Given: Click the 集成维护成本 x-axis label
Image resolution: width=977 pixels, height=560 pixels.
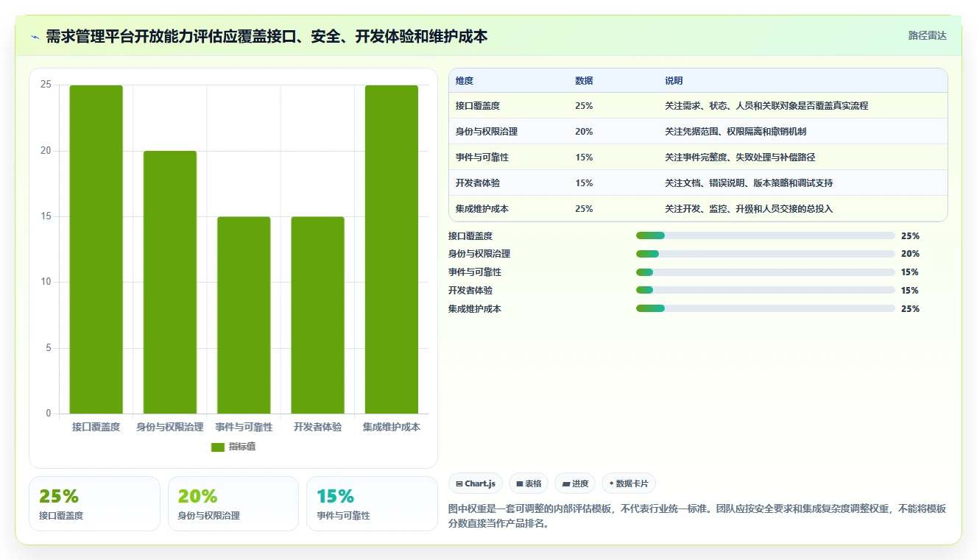Looking at the screenshot, I should coord(392,427).
